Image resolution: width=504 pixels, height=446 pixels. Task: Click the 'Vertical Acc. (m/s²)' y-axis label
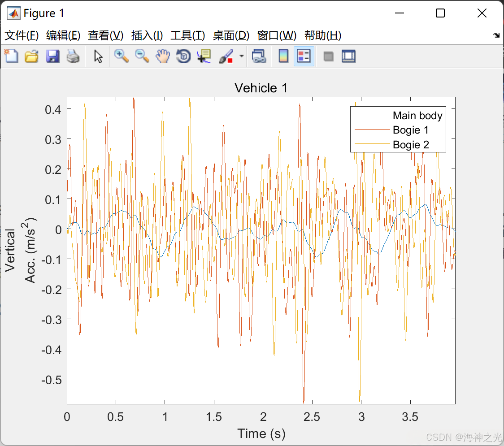coord(20,251)
